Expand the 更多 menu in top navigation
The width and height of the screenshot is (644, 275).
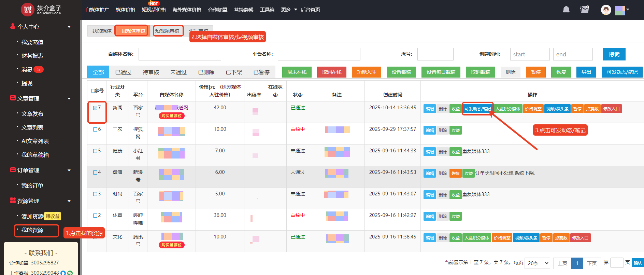289,10
